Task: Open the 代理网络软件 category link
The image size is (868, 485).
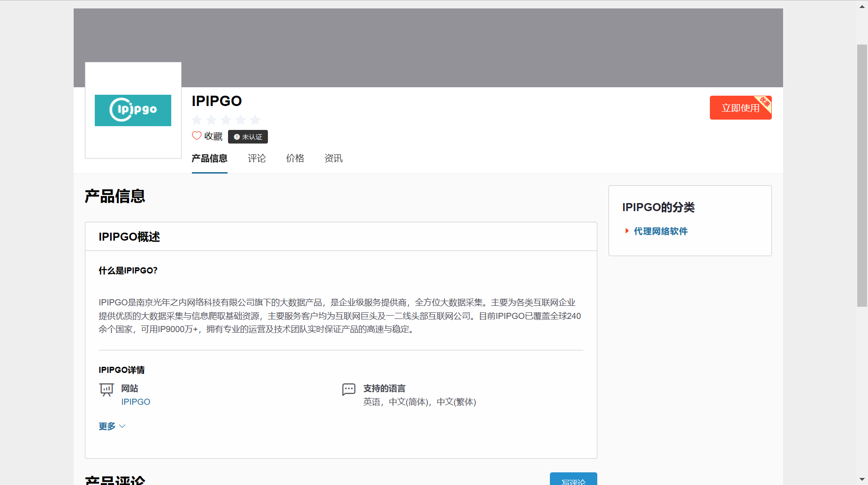Action: pos(661,231)
